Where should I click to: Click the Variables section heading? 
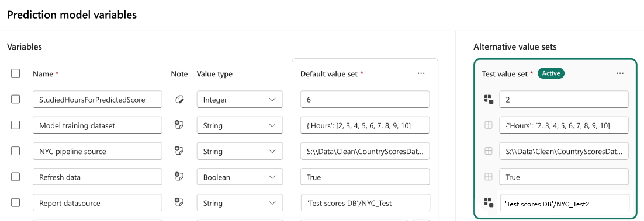pyautogui.click(x=24, y=47)
